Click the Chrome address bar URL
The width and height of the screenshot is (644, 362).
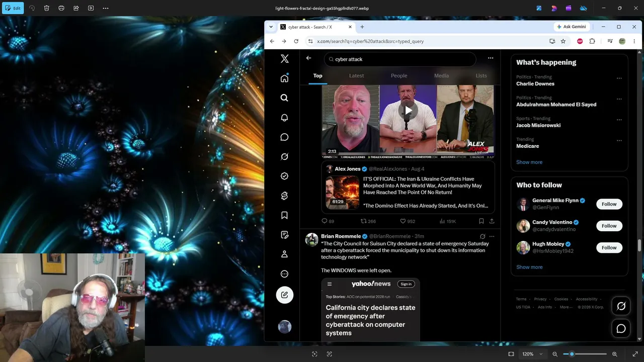tap(370, 41)
